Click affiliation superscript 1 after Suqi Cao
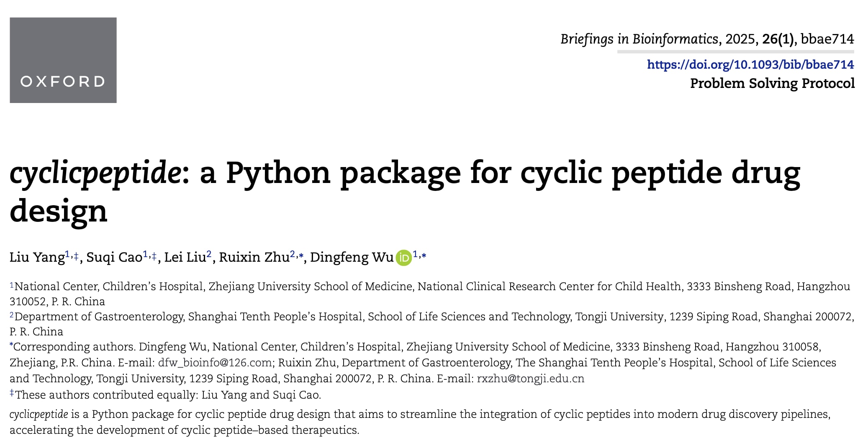The height and width of the screenshot is (443, 868). pos(145,254)
